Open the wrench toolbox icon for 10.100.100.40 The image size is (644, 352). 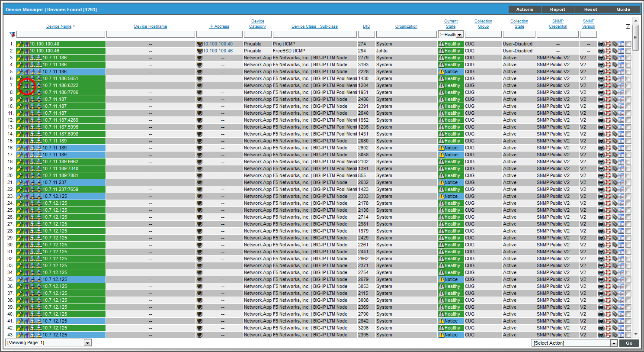pyautogui.click(x=19, y=44)
